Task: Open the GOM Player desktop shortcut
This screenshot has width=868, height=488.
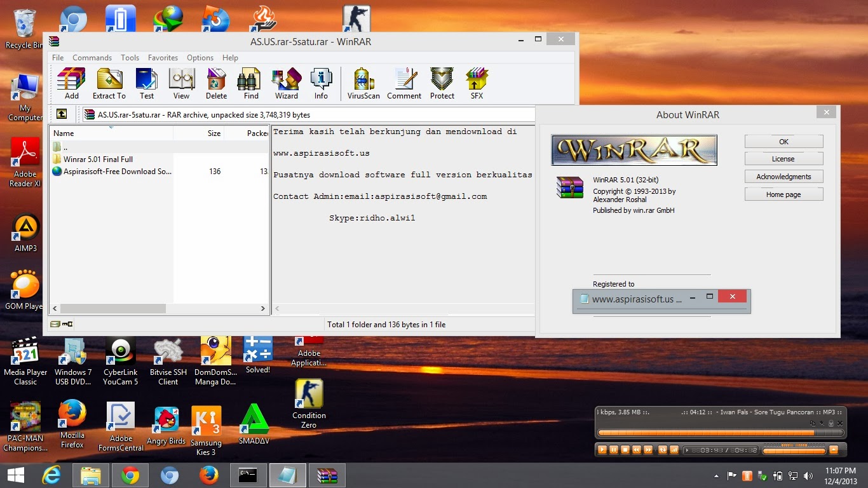Action: click(24, 290)
